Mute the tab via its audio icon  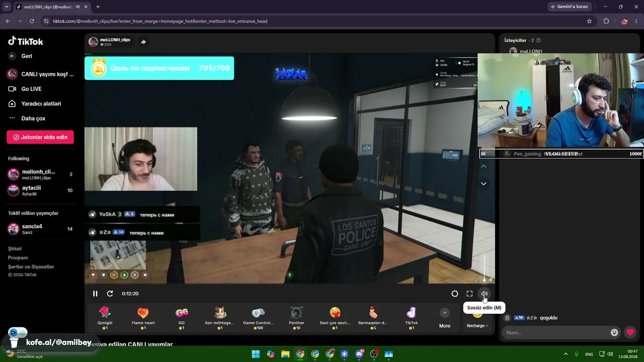click(77, 7)
